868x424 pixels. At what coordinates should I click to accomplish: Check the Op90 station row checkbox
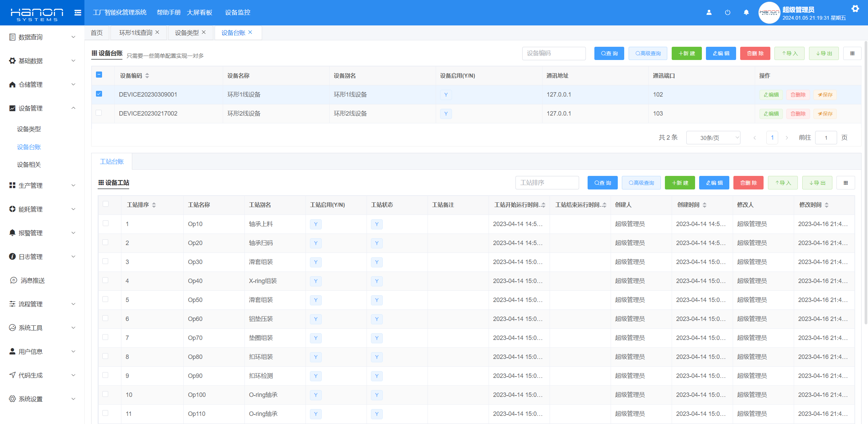coord(105,375)
